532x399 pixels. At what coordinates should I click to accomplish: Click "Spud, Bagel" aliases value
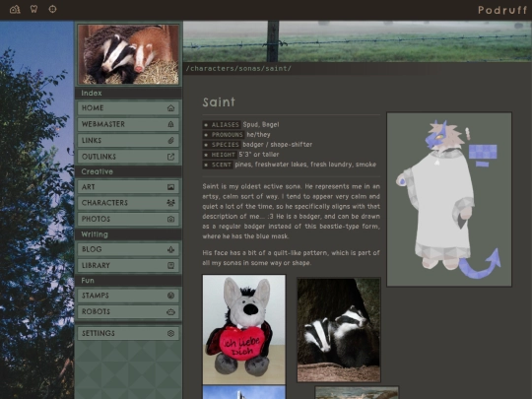point(261,125)
